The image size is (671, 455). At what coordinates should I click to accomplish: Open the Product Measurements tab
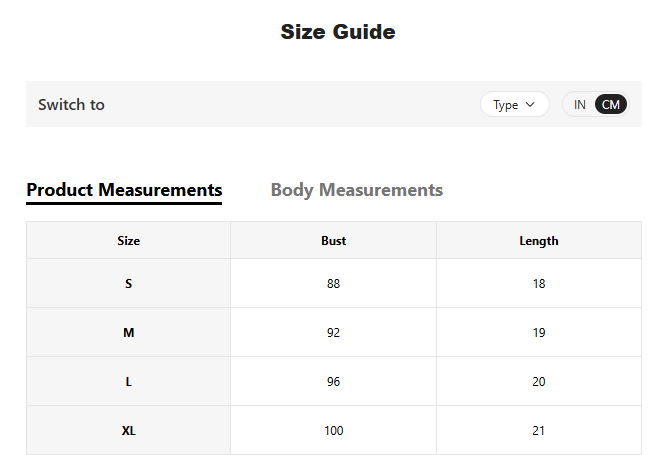pos(124,190)
